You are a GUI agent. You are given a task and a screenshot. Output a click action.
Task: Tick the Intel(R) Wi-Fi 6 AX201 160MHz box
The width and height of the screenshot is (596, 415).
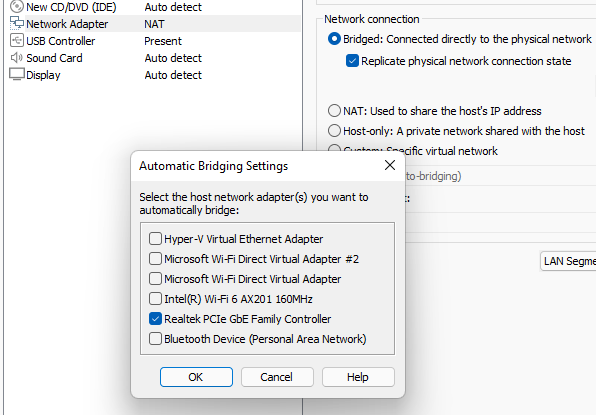click(x=155, y=299)
